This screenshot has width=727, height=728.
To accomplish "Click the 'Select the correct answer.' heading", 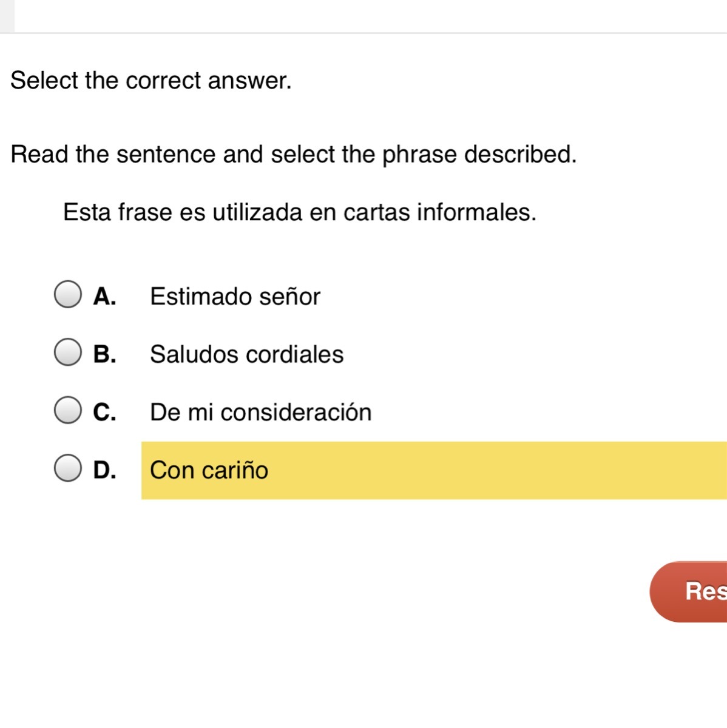I will (151, 80).
